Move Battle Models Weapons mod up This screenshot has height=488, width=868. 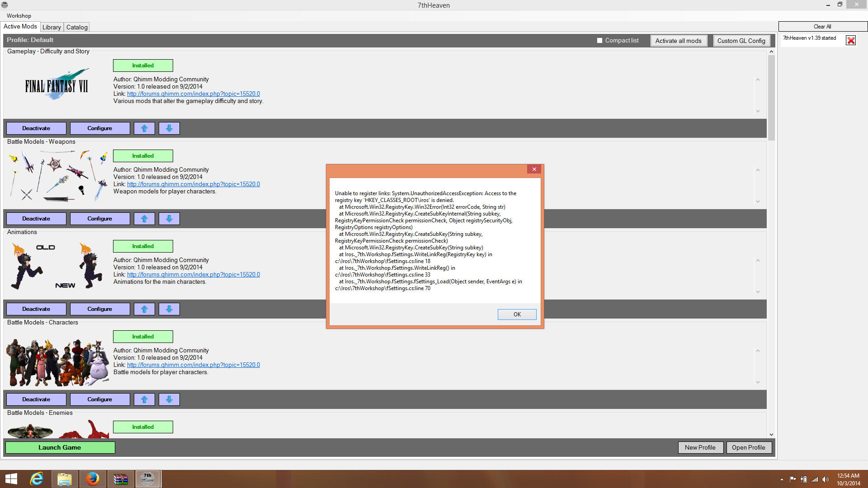coord(144,219)
